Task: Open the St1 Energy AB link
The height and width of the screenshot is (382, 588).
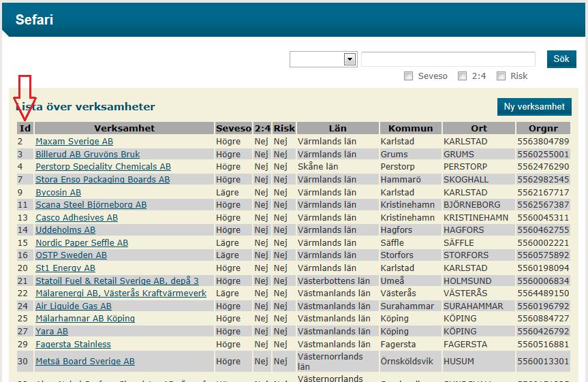Action: pyautogui.click(x=65, y=268)
